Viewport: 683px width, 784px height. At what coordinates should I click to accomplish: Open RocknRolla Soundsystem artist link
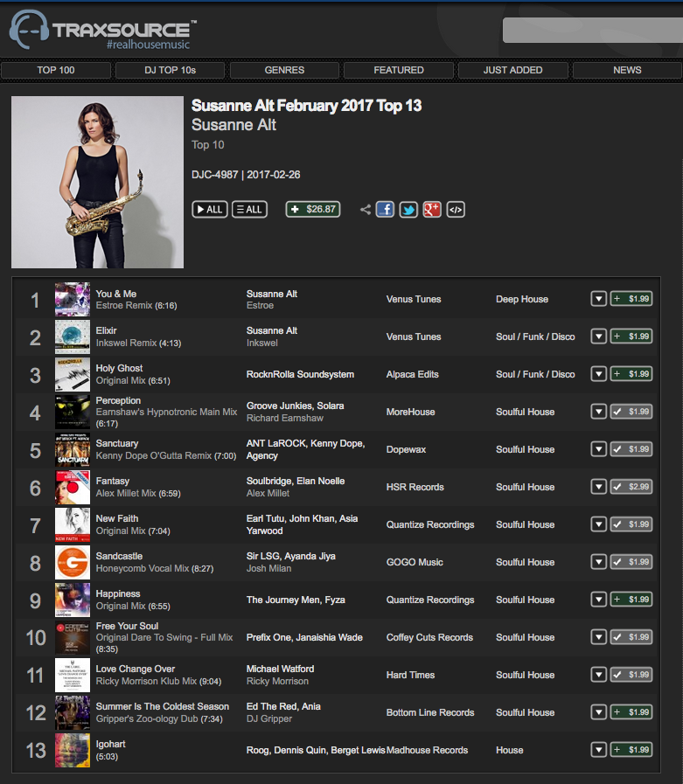(300, 374)
